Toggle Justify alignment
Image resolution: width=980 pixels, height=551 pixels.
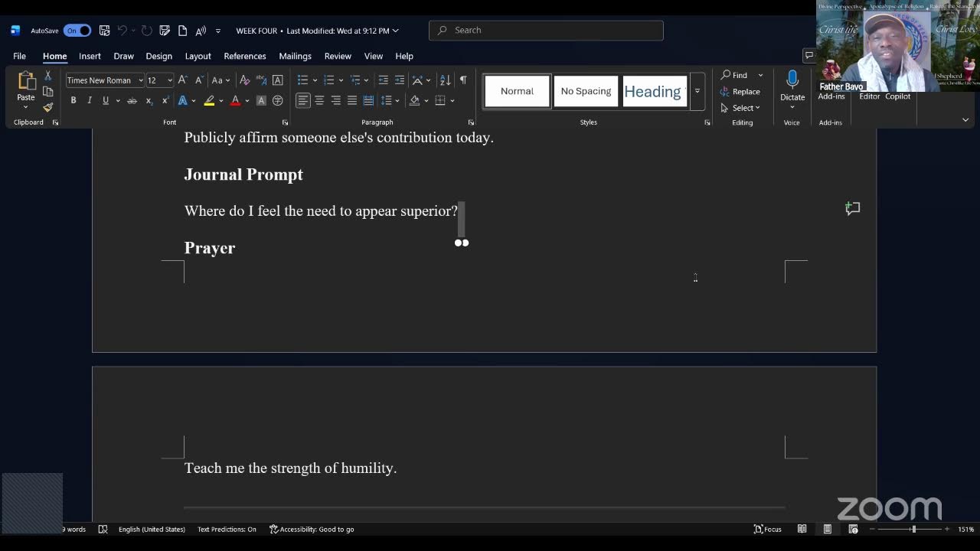tap(351, 100)
